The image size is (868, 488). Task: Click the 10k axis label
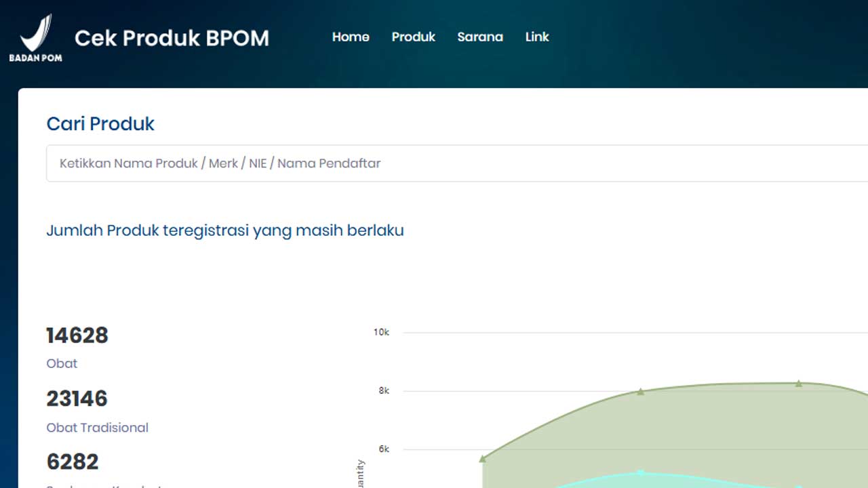click(x=381, y=332)
